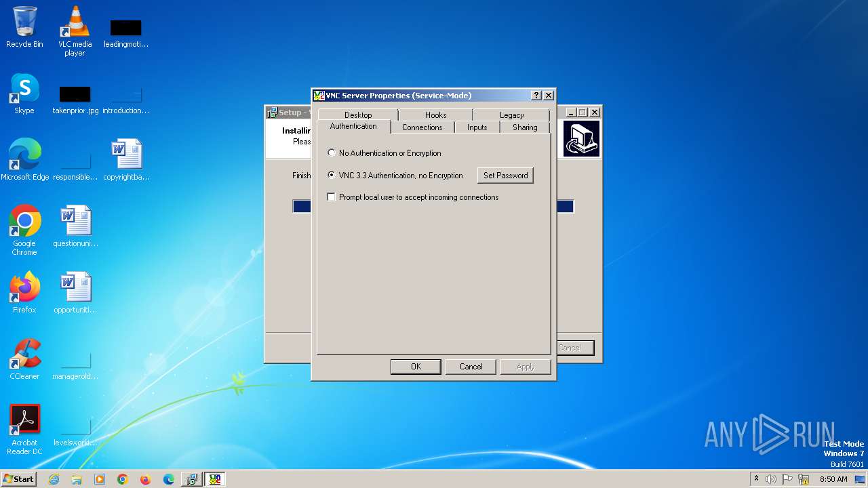Open Windows Explorer folder in taskbar
The height and width of the screenshot is (488, 868).
[77, 479]
